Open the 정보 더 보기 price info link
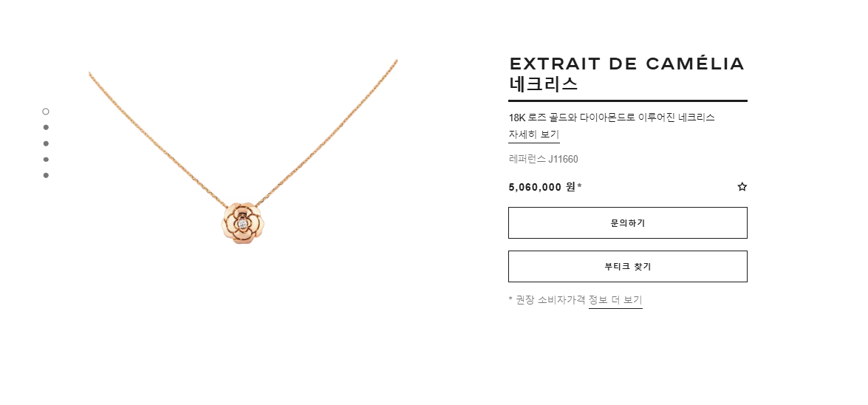 click(615, 300)
